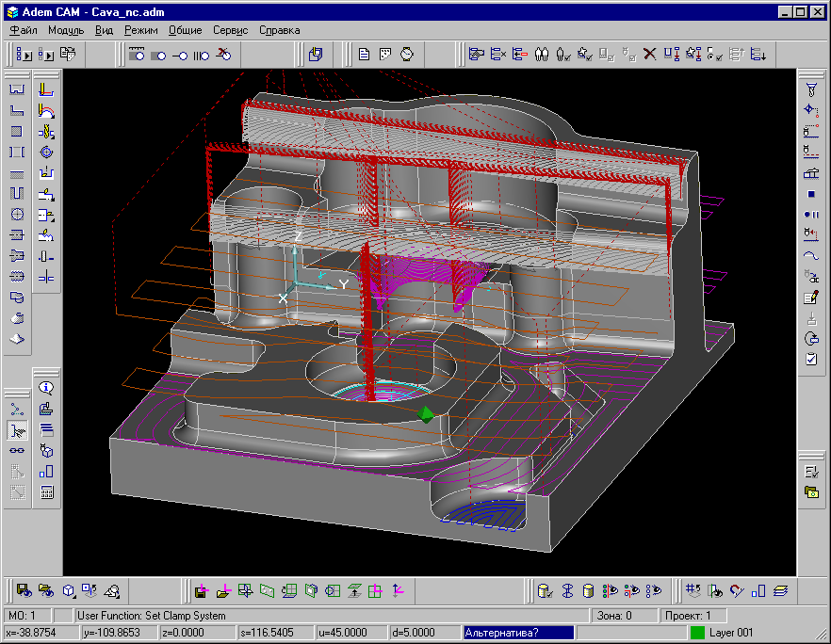Screen dimensions: 831x644
Task: Click the list with X icon in top toolbar
Action: 498,54
